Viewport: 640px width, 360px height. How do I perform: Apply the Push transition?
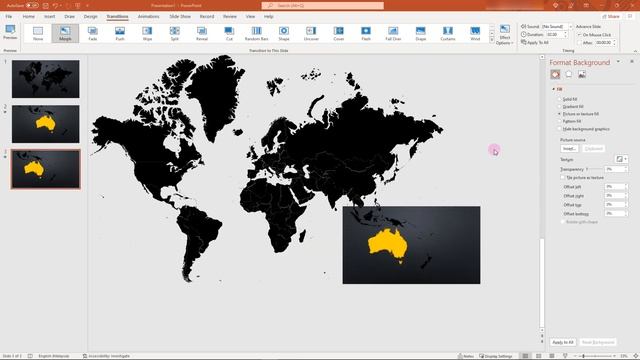coord(120,33)
